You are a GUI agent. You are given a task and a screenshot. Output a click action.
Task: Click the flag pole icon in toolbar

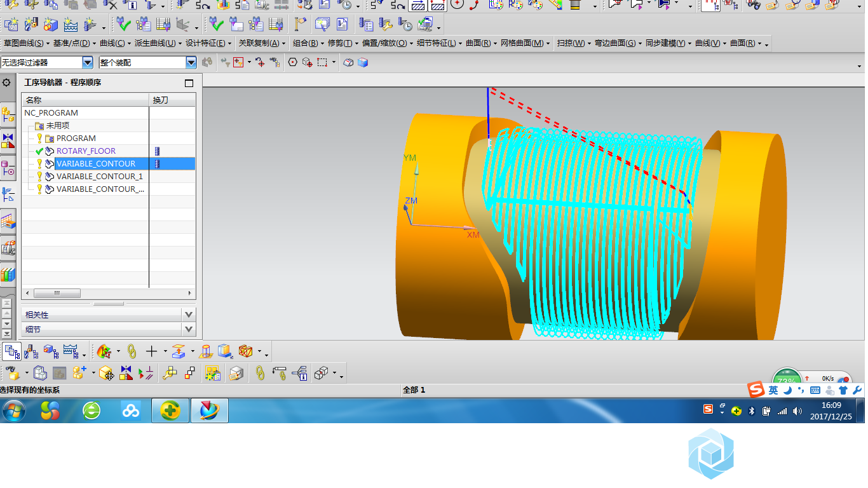[301, 25]
